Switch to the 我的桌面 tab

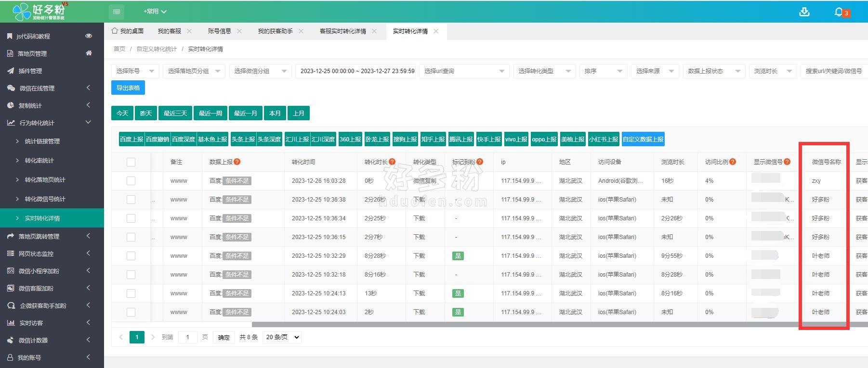pyautogui.click(x=128, y=31)
